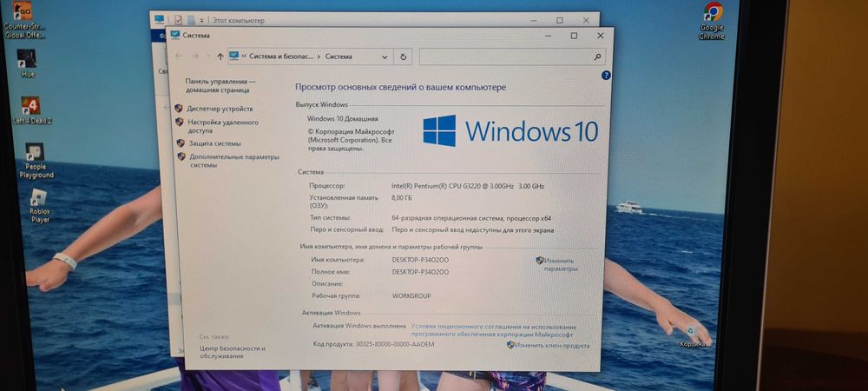The height and width of the screenshot is (391, 868).
Task: Open Google Chrome desktop shortcut
Action: point(713,21)
